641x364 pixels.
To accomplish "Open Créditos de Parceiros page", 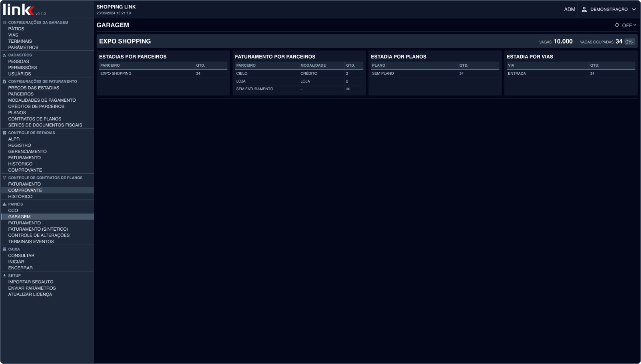I will tap(47, 107).
